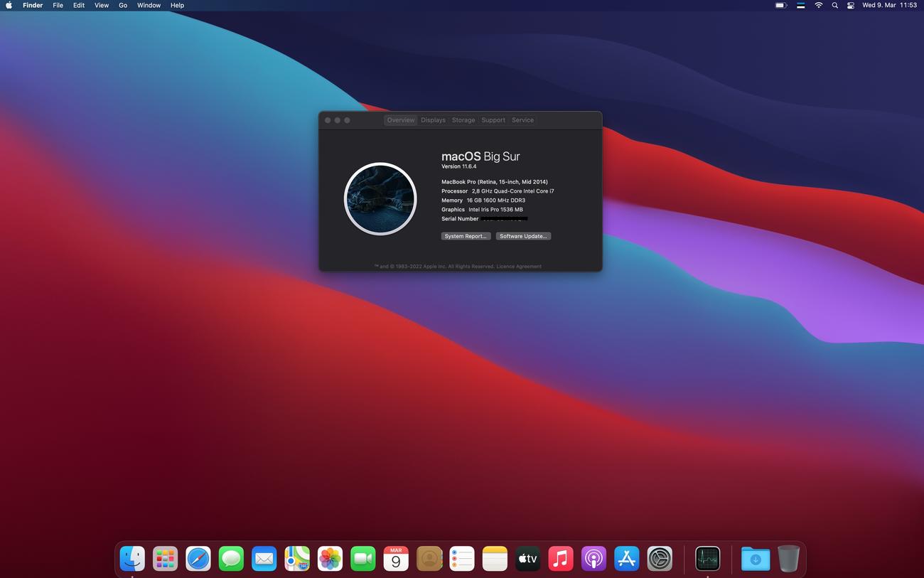Launch App Store from Dock
This screenshot has height=578, width=924.
point(626,559)
